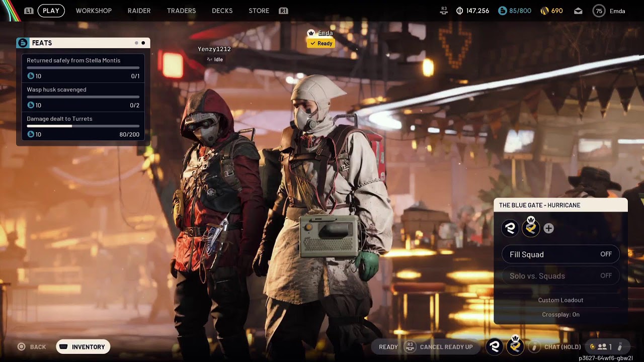The width and height of the screenshot is (644, 362).
Task: Click the 690 gold currency value
Action: tap(557, 11)
